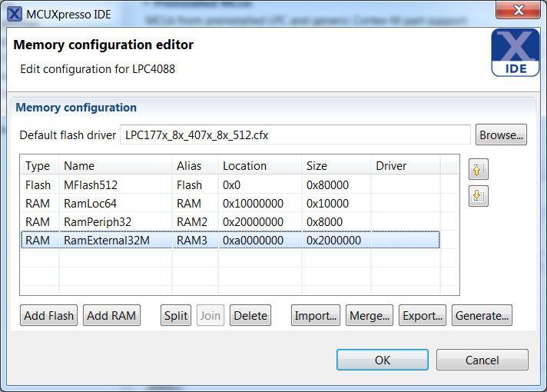Viewport: 547px width, 392px height.
Task: Click the RAM alias cell of RamLoc64
Action: coord(195,204)
